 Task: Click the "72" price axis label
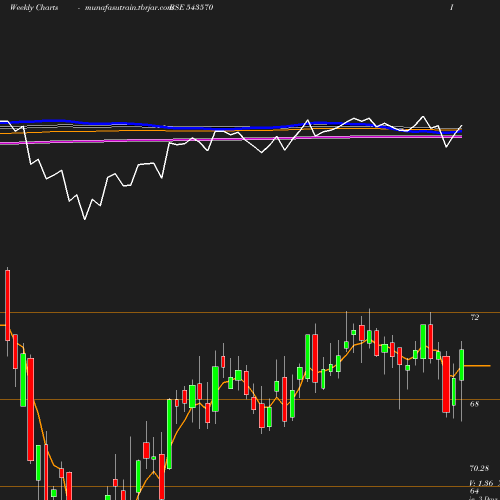tap(475, 317)
